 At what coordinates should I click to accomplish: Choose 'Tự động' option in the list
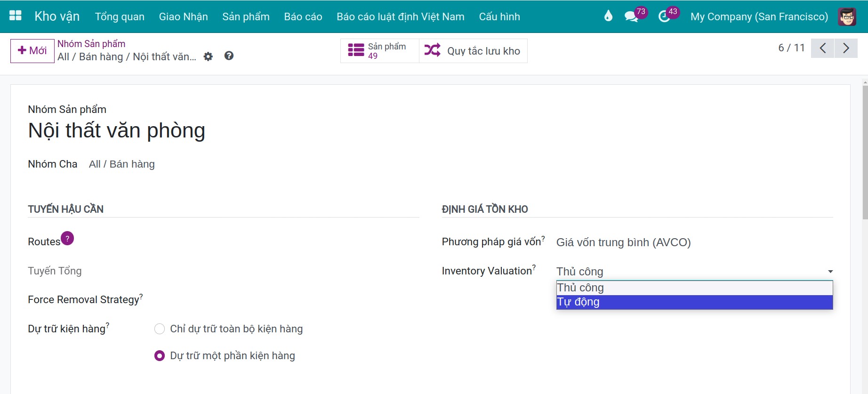click(695, 302)
